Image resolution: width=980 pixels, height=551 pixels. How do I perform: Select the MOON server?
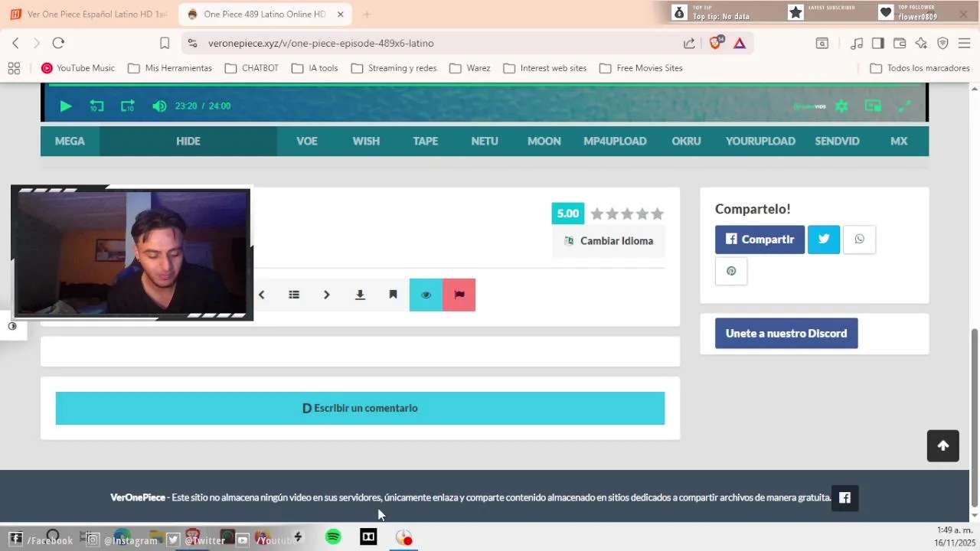(x=544, y=141)
